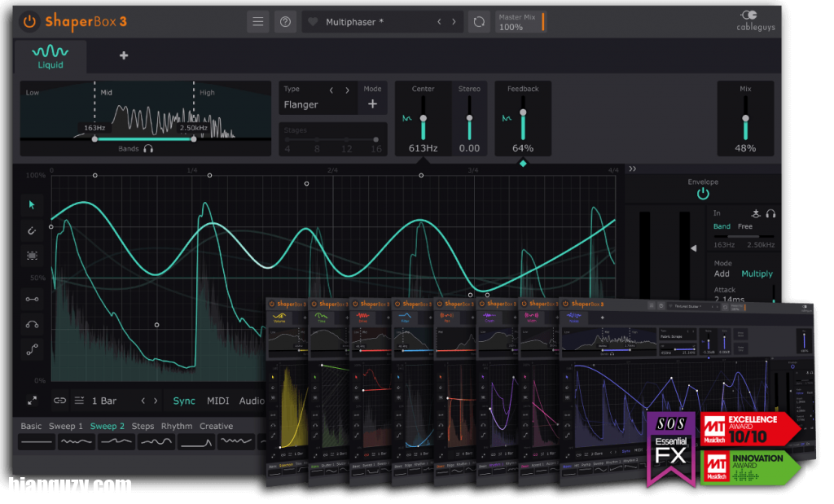This screenshot has height=504, width=834.
Task: Click the Stereo slider handle
Action: tap(469, 118)
